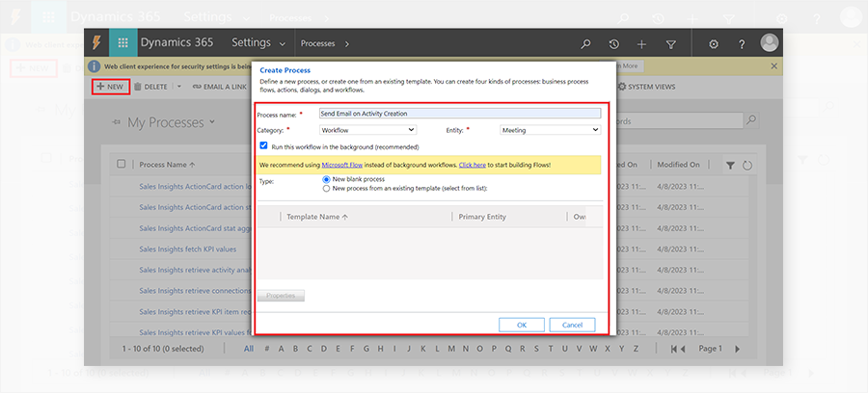Go to previous page arrow
Viewport: 868px width, 393px height.
[x=683, y=349]
